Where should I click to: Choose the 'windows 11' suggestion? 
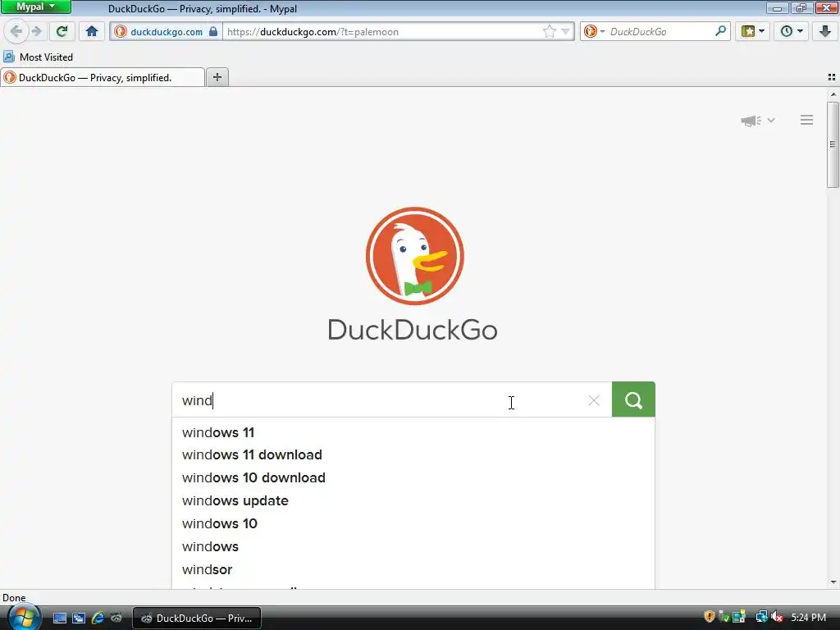tap(413, 432)
